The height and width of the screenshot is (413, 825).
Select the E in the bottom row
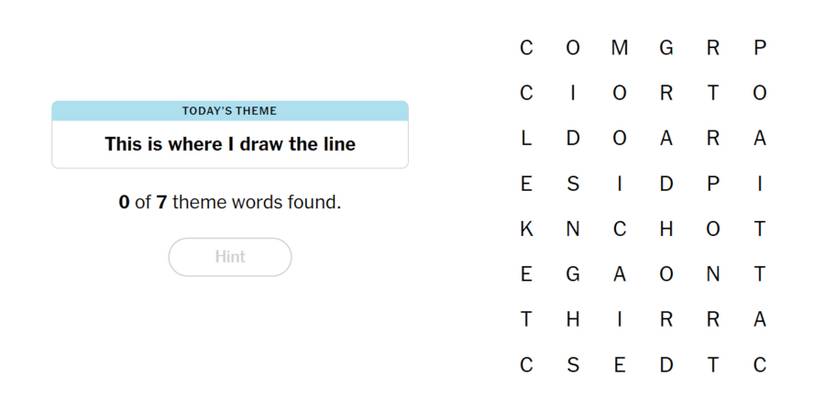pos(619,366)
